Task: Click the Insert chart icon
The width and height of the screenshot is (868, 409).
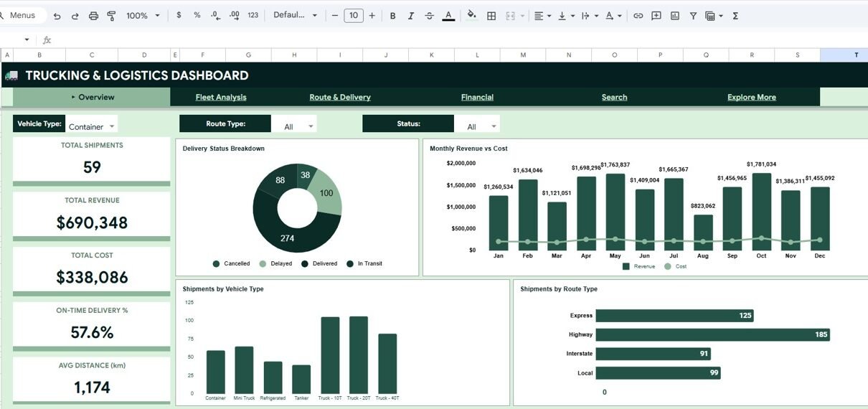Action: click(674, 16)
